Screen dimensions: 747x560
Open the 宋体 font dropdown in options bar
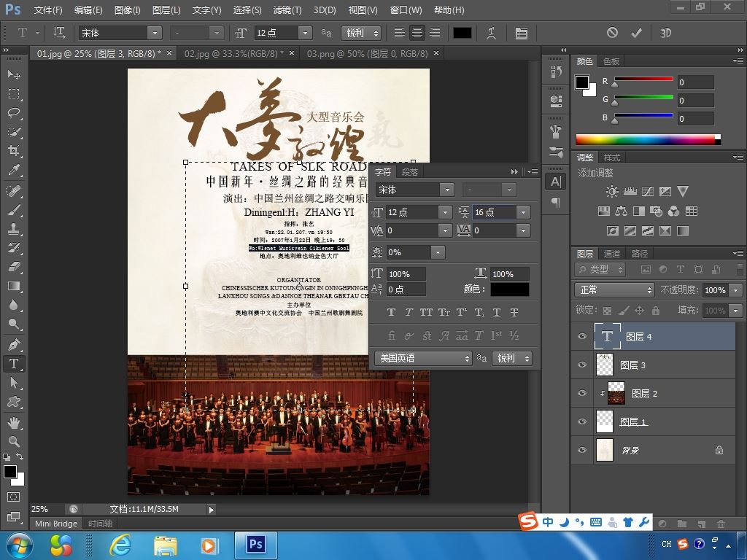(154, 33)
